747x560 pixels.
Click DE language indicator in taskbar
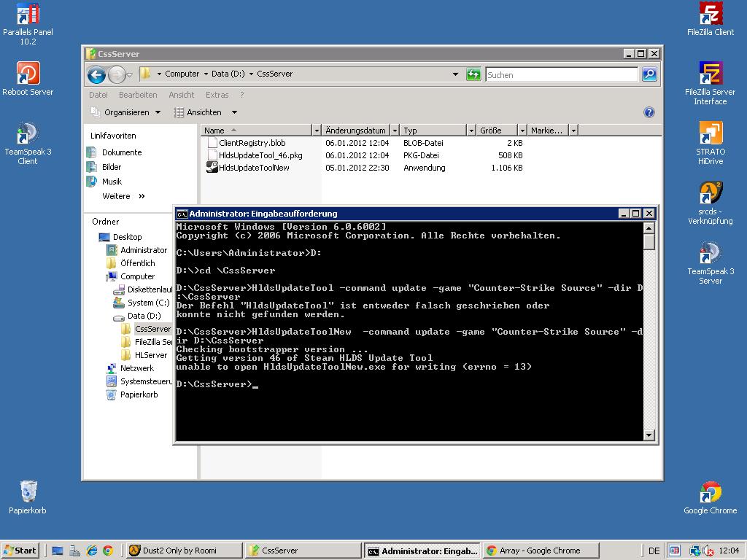click(654, 551)
